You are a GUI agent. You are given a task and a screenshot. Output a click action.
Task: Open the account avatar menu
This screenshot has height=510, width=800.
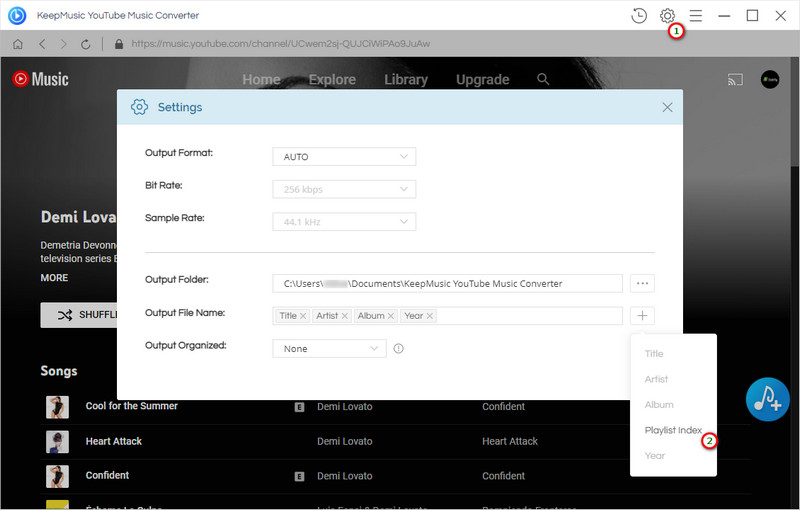(770, 80)
